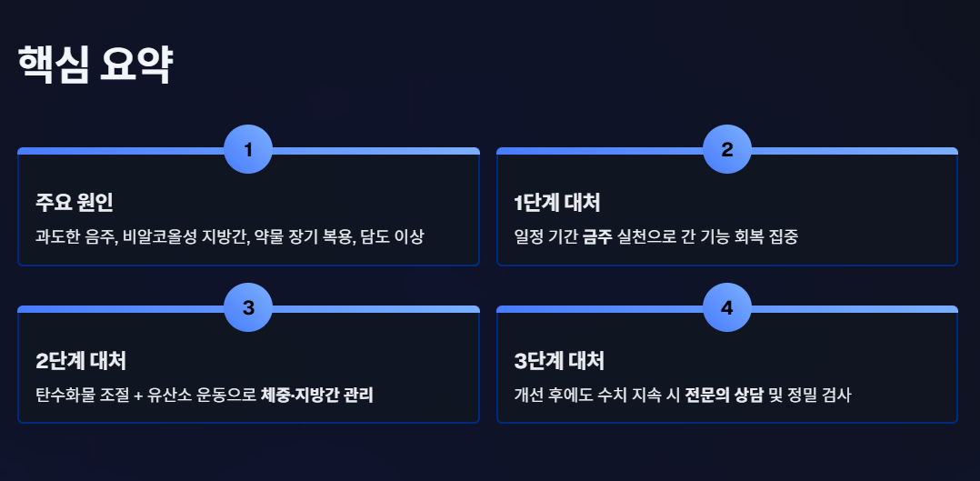Click the 주요 원인 card title
This screenshot has height=481, width=980.
[75, 203]
